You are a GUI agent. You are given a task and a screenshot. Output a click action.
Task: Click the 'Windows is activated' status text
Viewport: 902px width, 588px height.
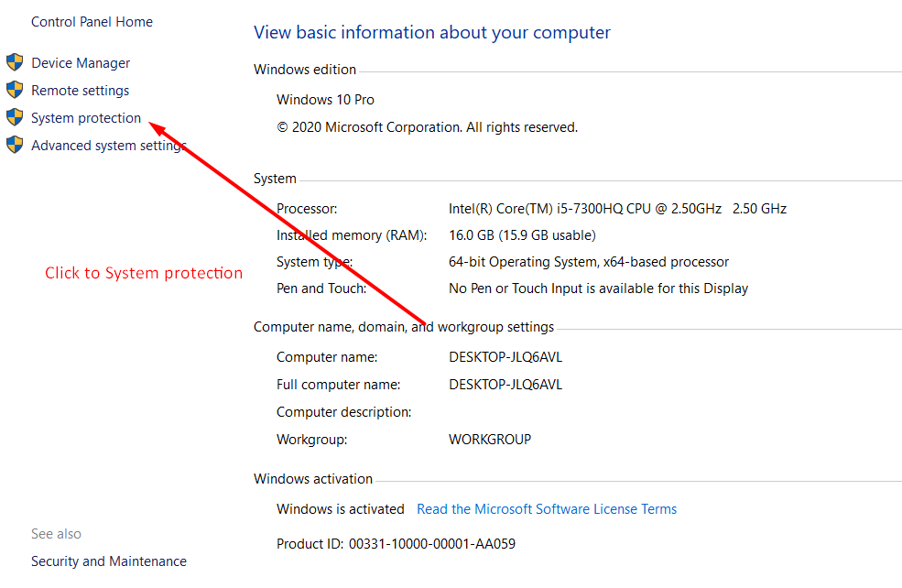[340, 509]
